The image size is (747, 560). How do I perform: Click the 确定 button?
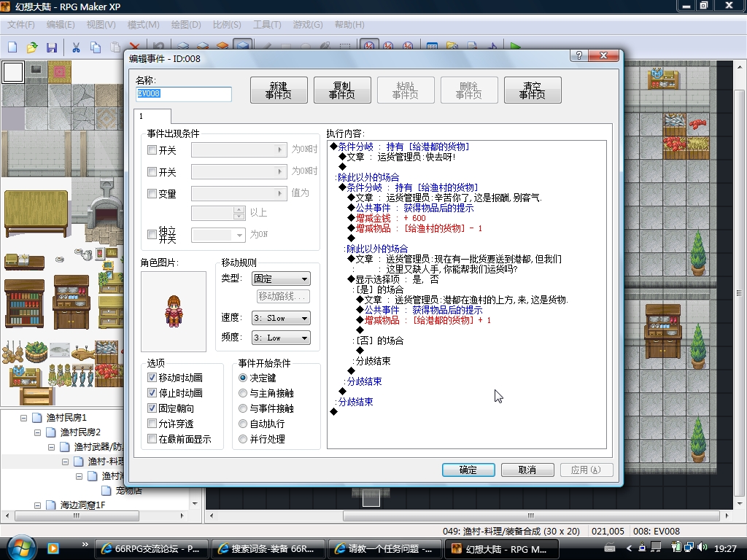coord(468,470)
